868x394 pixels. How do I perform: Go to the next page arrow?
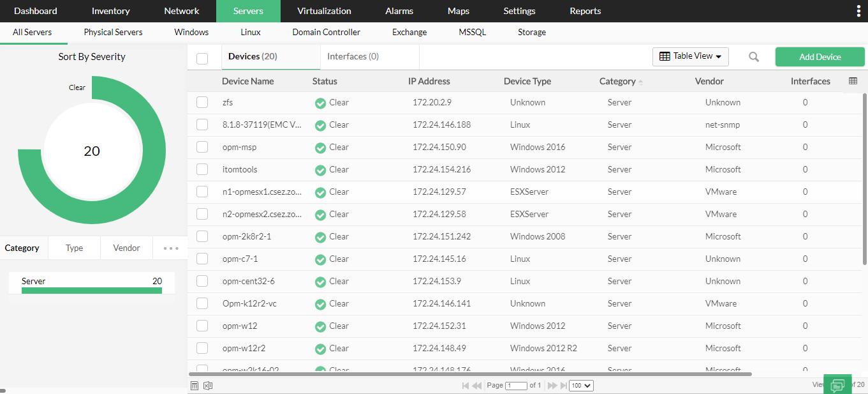click(552, 386)
